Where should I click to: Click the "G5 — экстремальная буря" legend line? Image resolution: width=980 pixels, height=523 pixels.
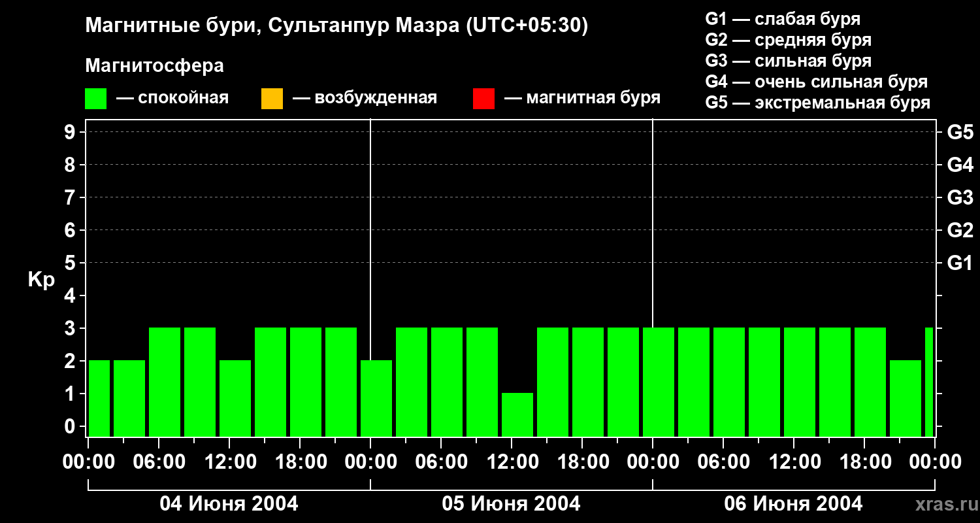(x=818, y=103)
